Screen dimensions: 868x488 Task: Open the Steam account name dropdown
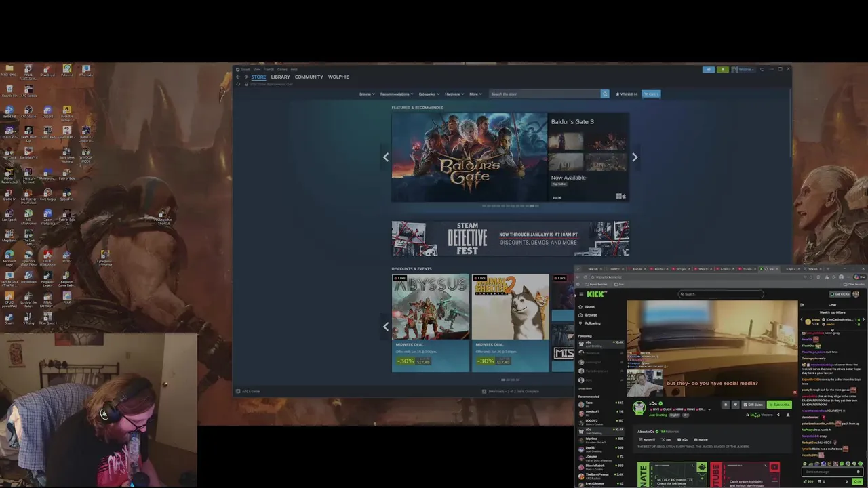pyautogui.click(x=745, y=69)
